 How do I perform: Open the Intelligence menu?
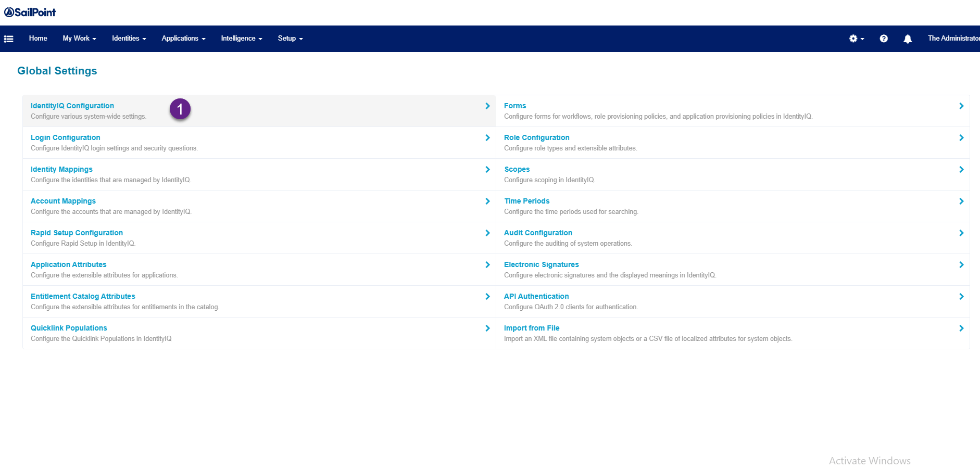(x=242, y=39)
